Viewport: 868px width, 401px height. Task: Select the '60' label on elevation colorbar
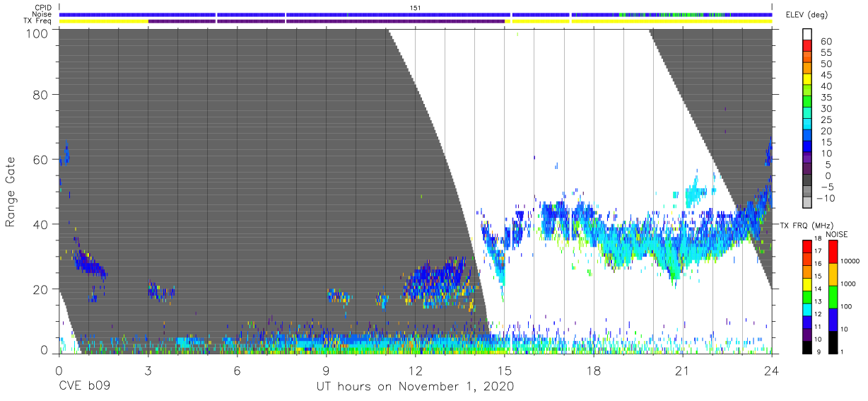(x=826, y=42)
